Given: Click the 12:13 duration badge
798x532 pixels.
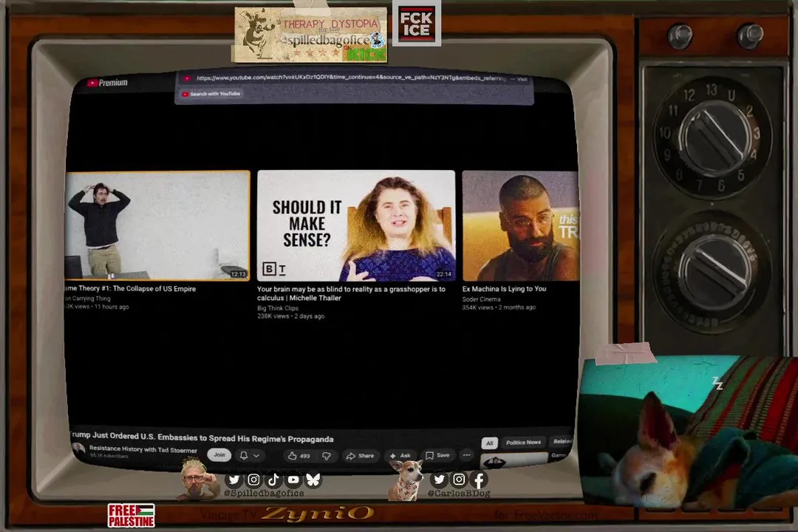Looking at the screenshot, I should (x=238, y=274).
